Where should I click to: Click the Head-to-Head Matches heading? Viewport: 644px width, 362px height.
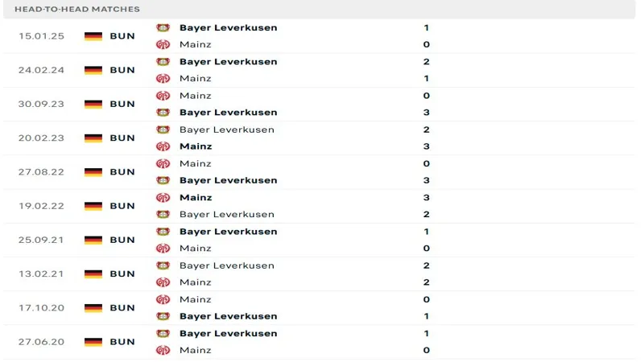[76, 9]
